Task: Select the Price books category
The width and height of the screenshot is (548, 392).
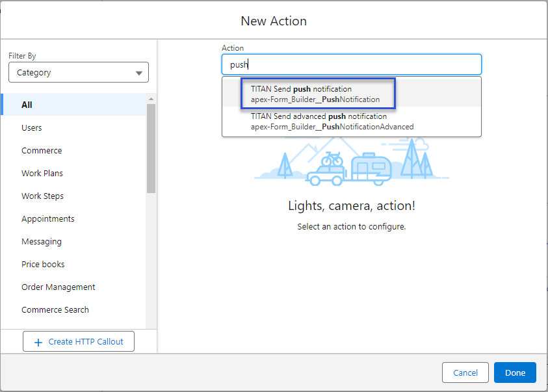Action: tap(43, 265)
